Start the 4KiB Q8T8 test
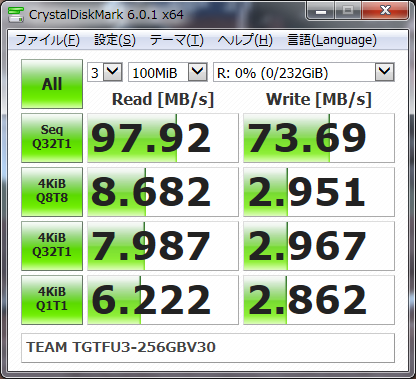 (52, 192)
